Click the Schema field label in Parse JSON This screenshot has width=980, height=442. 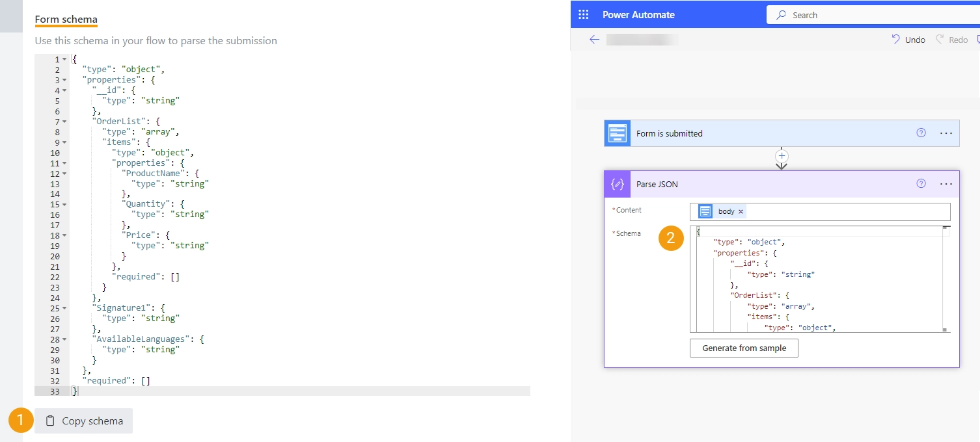click(x=627, y=233)
